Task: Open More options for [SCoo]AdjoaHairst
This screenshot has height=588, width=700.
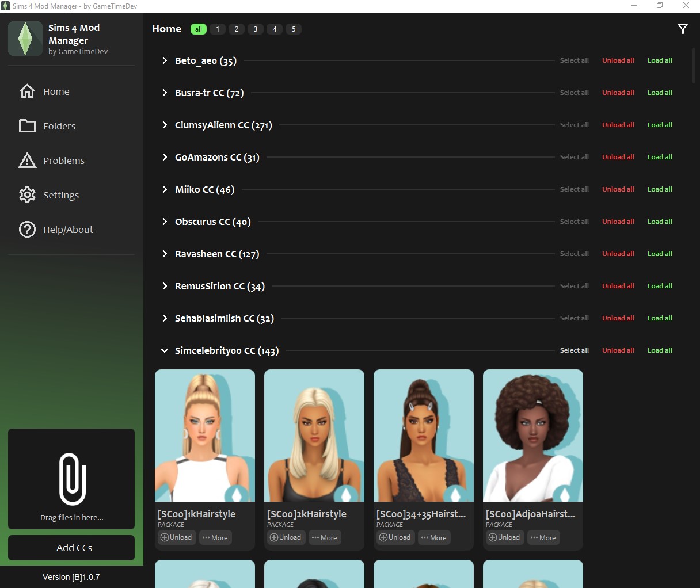Action: (543, 537)
